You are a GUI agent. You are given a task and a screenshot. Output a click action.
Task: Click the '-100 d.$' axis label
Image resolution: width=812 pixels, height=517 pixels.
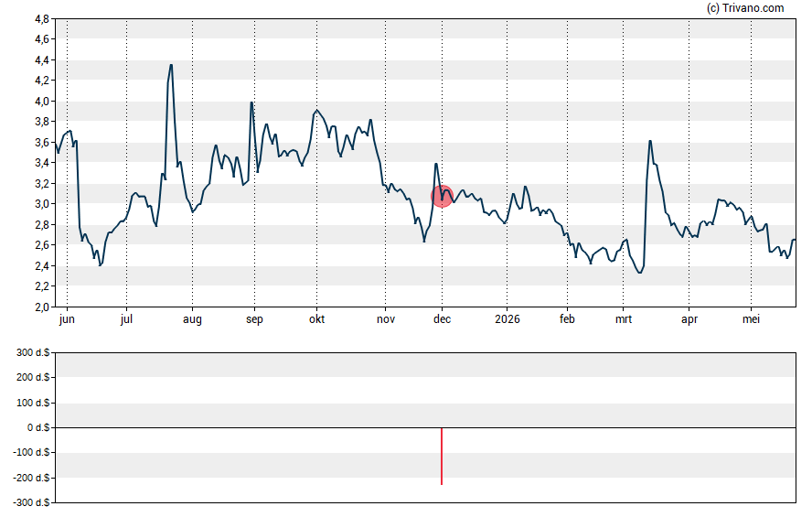[x=31, y=453]
